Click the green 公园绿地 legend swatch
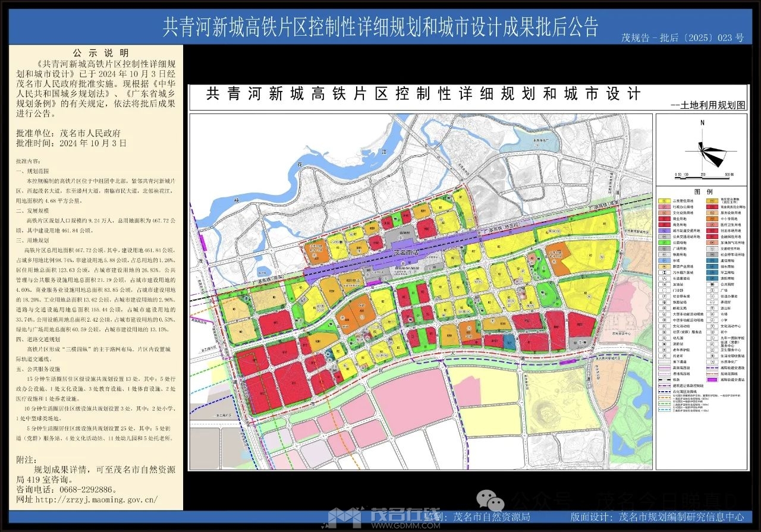This screenshot has width=761, height=532. [663, 242]
